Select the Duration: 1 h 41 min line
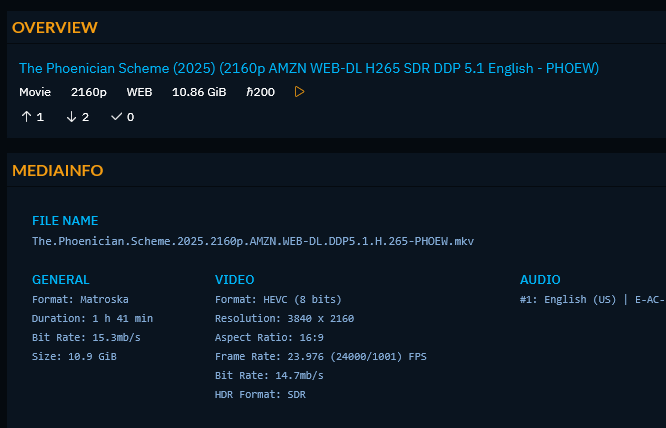The height and width of the screenshot is (428, 666). coord(93,318)
